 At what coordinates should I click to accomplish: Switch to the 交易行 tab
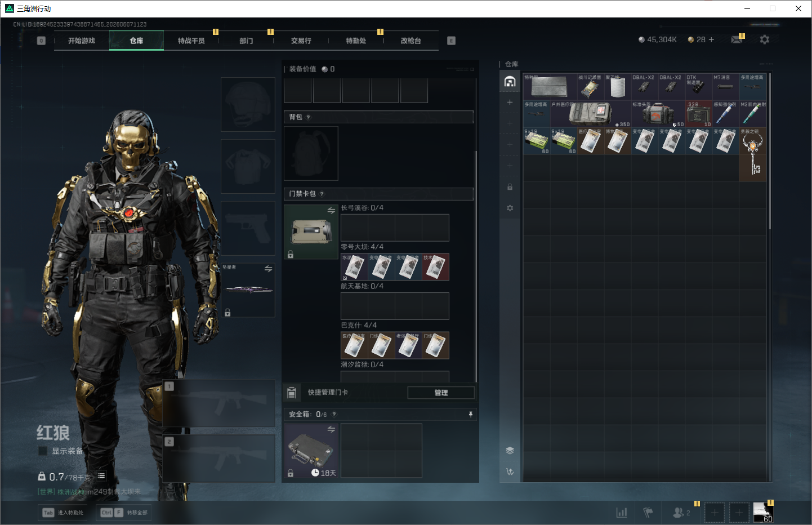tap(301, 41)
